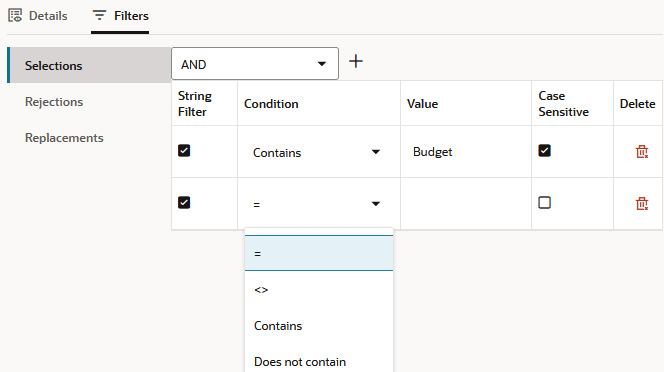This screenshot has width=664, height=372.
Task: Open the Details tab
Action: [38, 16]
